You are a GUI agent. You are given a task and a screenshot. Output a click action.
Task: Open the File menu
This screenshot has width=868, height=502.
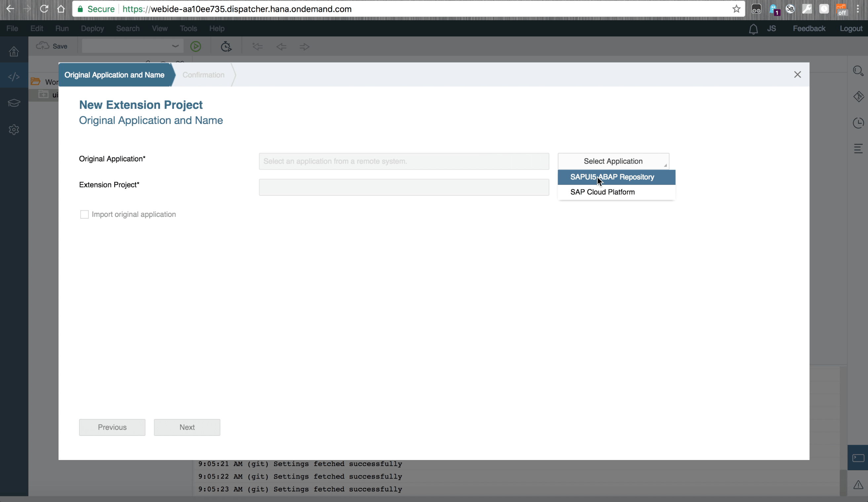pyautogui.click(x=12, y=28)
